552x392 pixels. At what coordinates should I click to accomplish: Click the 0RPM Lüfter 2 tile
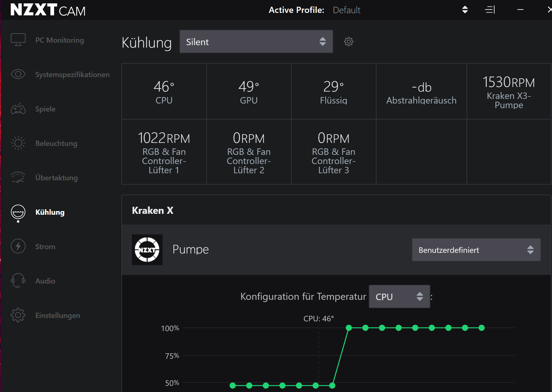[249, 152]
